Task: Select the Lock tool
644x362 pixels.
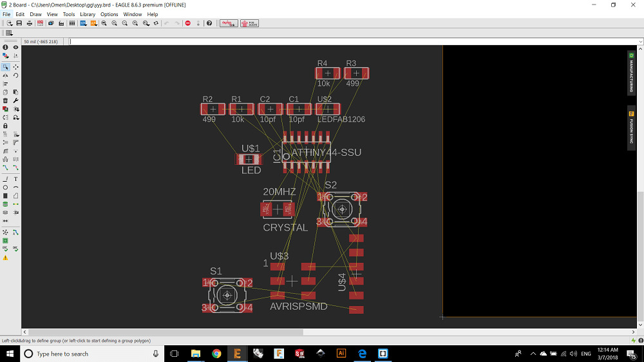Action: 5,126
